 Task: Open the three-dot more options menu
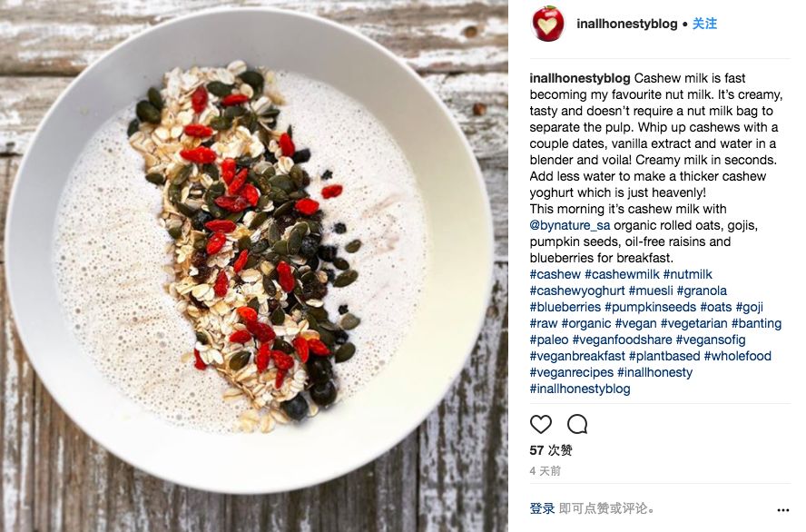783,510
